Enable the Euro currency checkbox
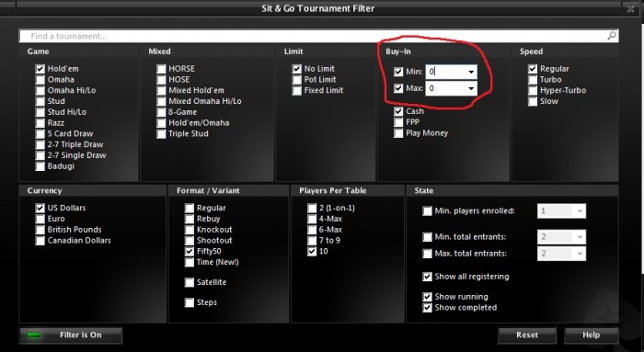The height and width of the screenshot is (352, 644). coord(40,219)
